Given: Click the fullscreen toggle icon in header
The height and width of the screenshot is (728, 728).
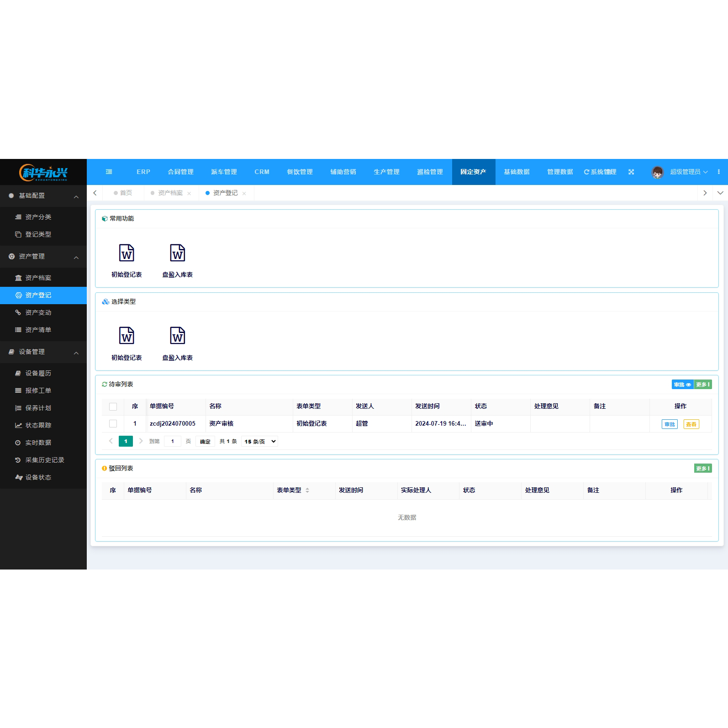Looking at the screenshot, I should pyautogui.click(x=631, y=172).
